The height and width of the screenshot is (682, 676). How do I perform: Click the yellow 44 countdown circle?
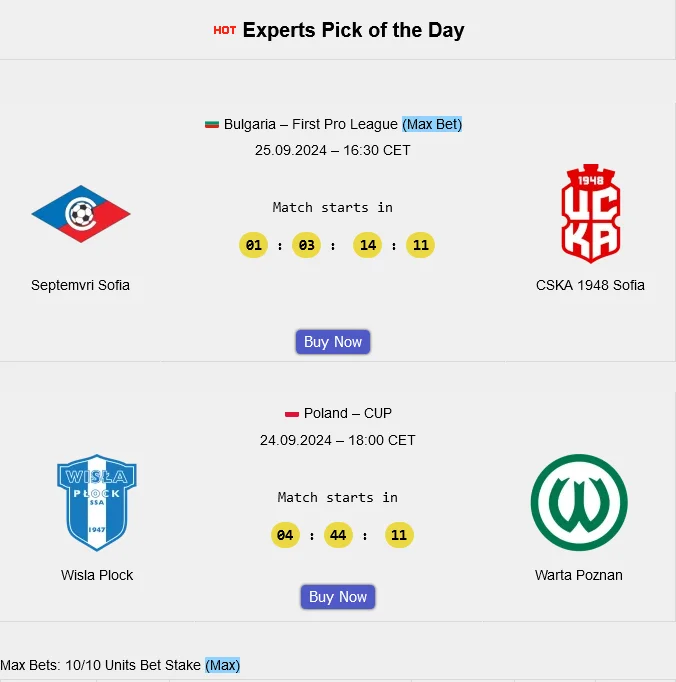point(338,535)
